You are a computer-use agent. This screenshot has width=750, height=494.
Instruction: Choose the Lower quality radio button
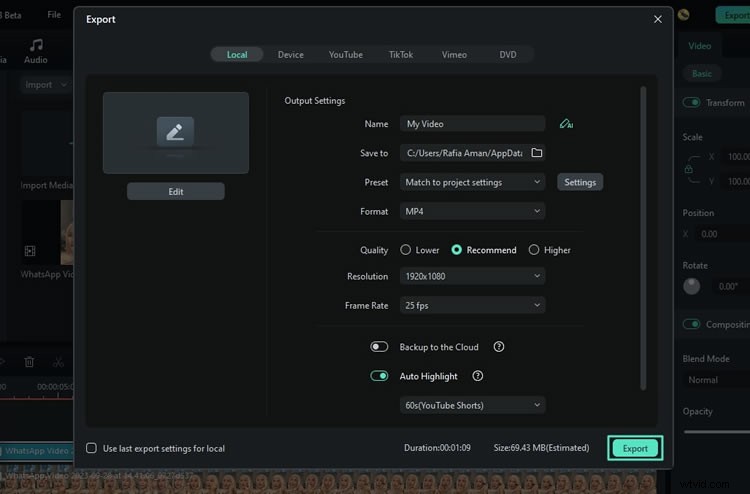click(406, 250)
